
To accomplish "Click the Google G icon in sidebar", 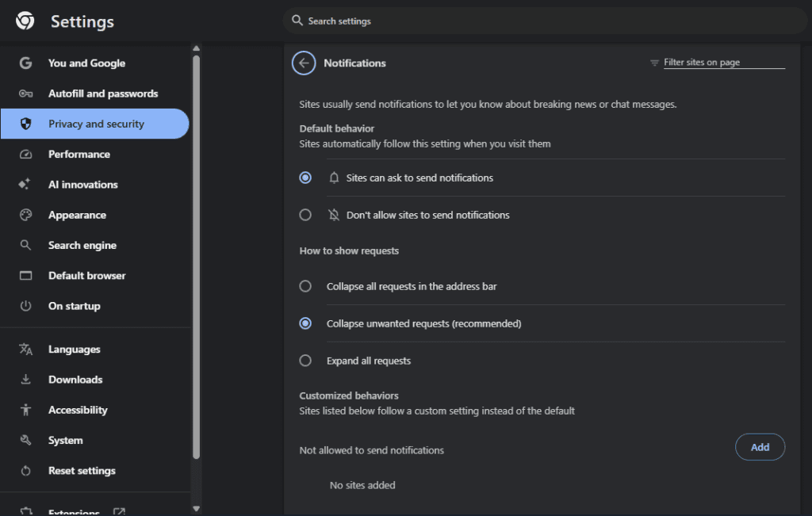I will tap(25, 63).
